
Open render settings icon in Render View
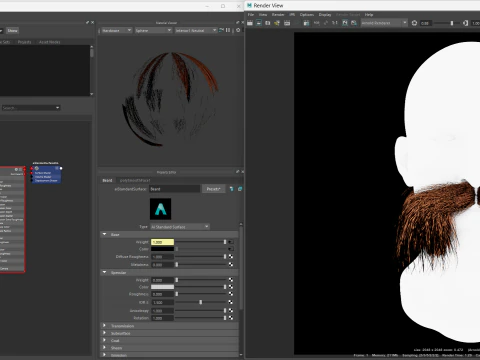coord(306,23)
